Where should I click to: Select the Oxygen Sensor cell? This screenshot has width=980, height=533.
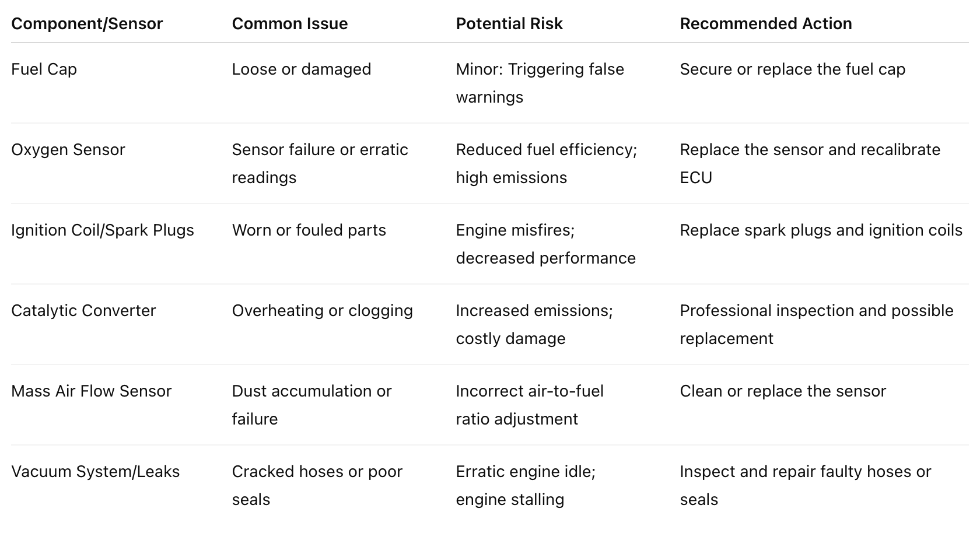(68, 150)
